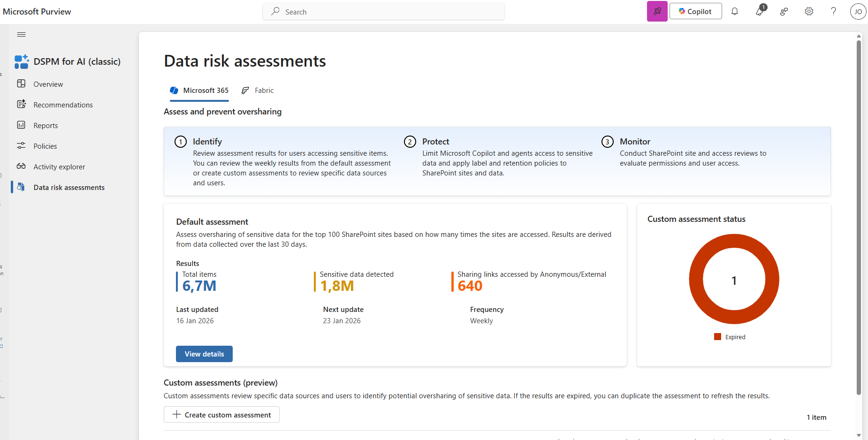Open the alerts icon with badge
This screenshot has width=868, height=440.
[760, 10]
